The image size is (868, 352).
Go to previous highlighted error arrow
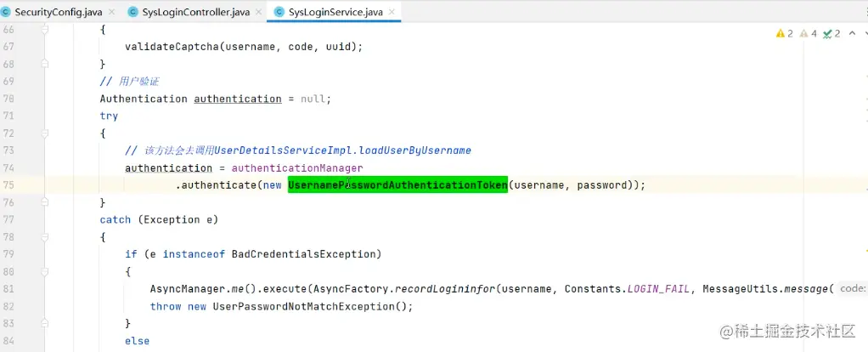[x=853, y=34]
